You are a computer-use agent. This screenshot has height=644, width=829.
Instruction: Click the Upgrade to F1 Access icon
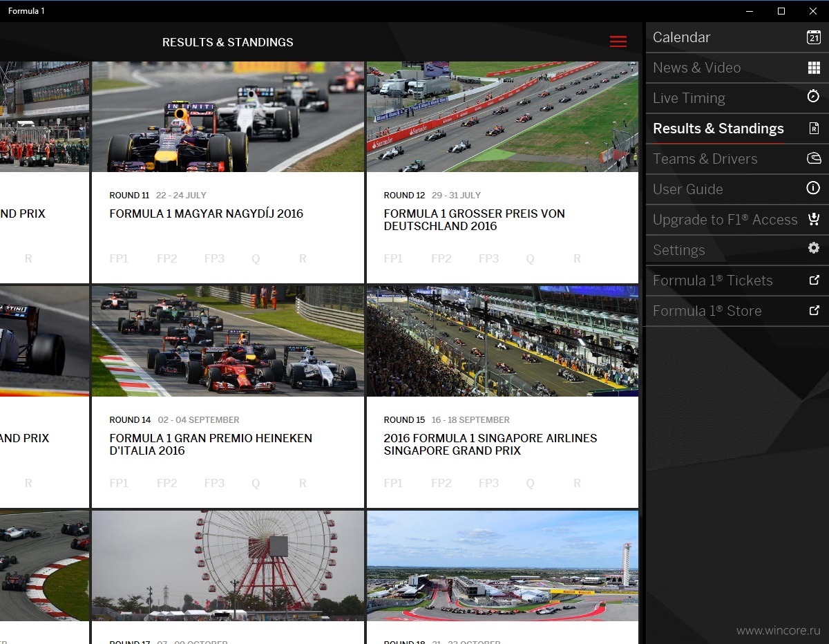[x=814, y=219]
